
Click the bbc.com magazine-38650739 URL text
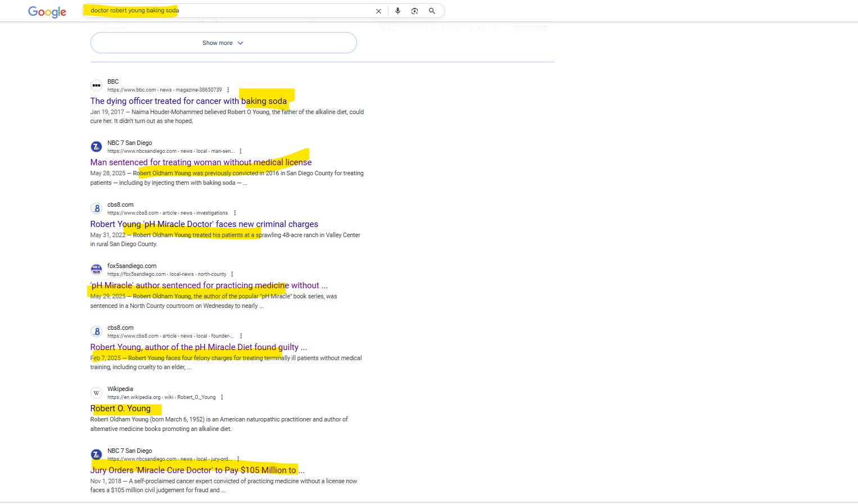pos(165,90)
